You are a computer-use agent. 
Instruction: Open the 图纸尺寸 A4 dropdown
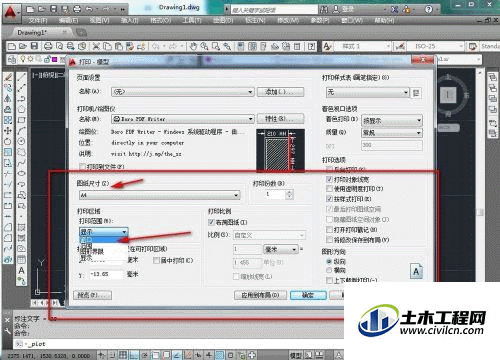pos(159,195)
